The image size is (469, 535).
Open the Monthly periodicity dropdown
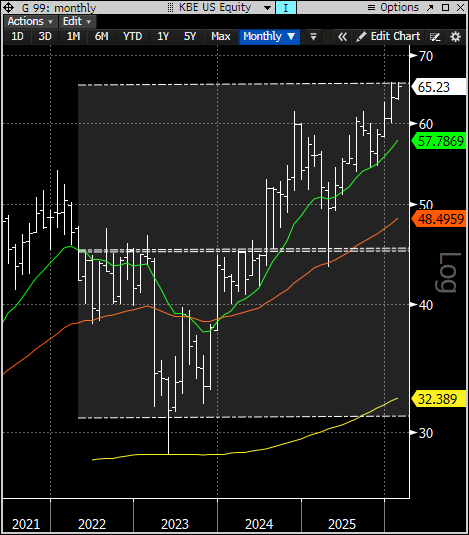[269, 37]
